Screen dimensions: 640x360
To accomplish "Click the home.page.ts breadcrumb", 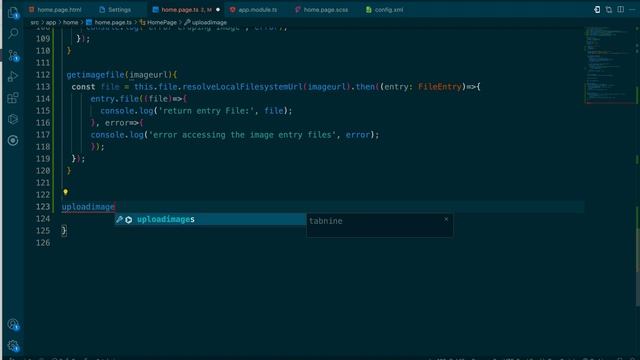I will 109,22.
